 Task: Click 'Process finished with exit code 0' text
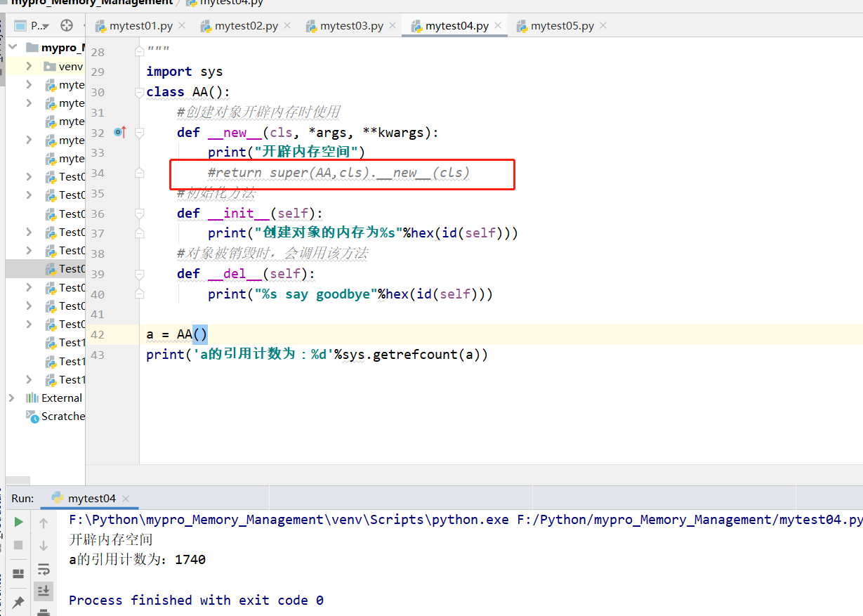196,601
